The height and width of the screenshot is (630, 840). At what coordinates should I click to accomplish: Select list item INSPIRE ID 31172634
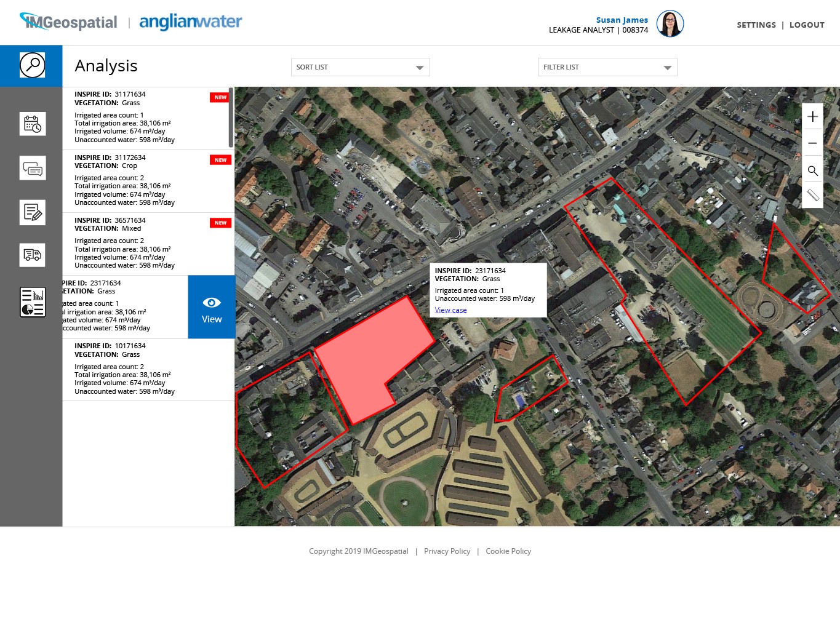click(x=148, y=181)
